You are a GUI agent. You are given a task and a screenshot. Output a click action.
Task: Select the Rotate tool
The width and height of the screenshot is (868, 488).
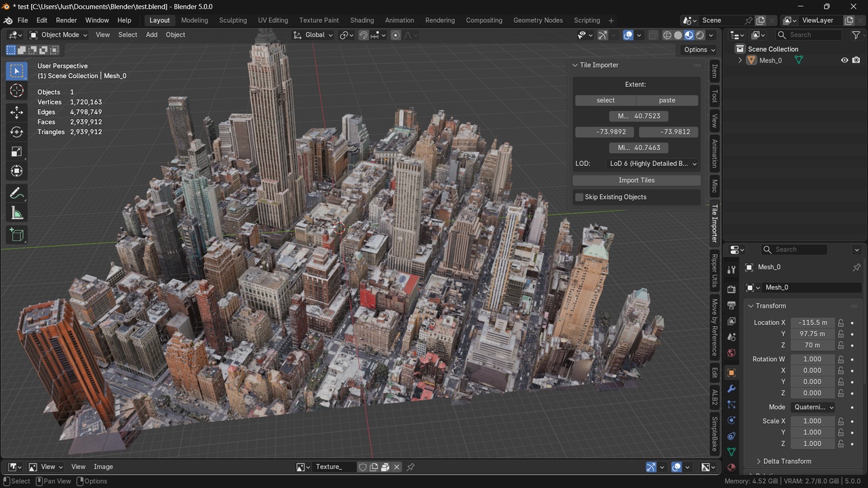17,132
